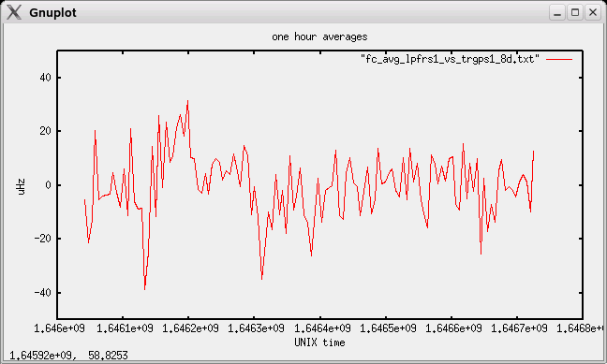Click the x-axis tick label 1.6465e+09

click(x=388, y=328)
